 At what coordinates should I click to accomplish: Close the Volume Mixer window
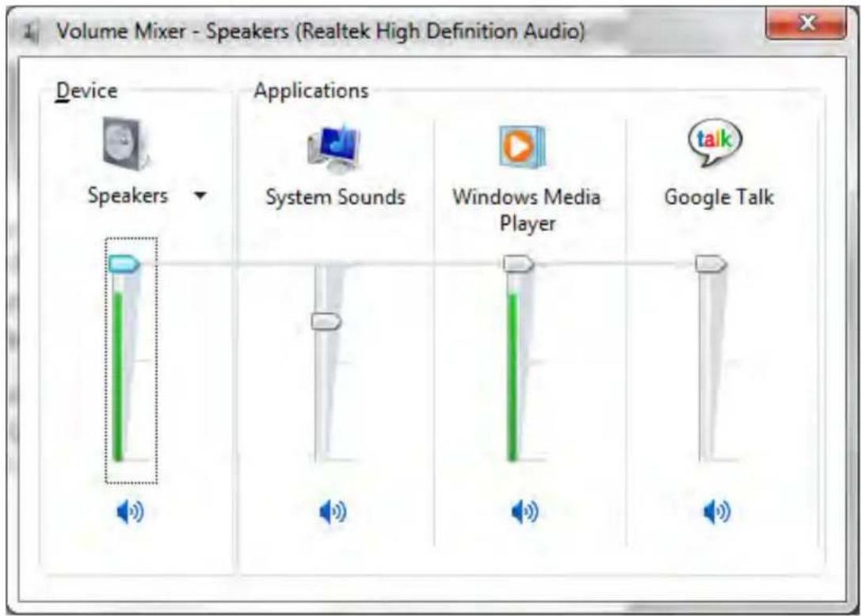806,23
